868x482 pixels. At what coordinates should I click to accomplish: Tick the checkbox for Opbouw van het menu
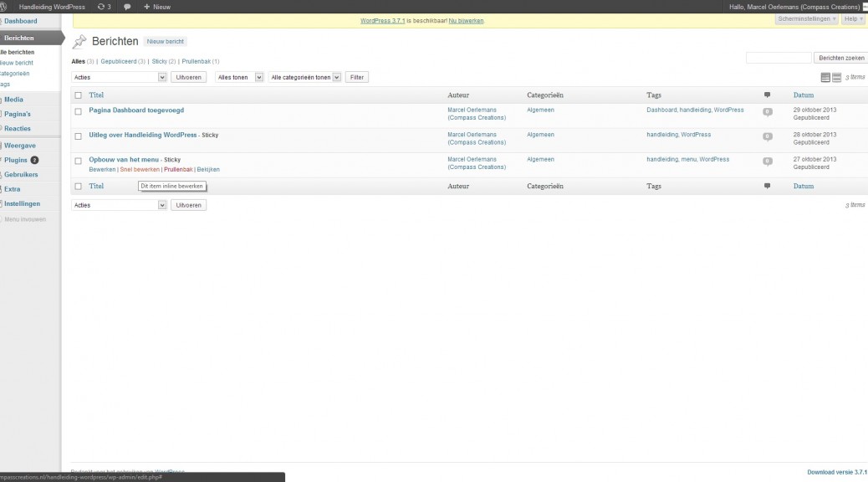tap(78, 162)
